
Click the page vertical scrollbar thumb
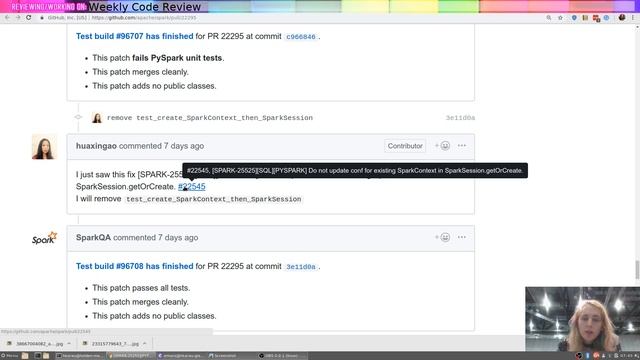(637, 270)
